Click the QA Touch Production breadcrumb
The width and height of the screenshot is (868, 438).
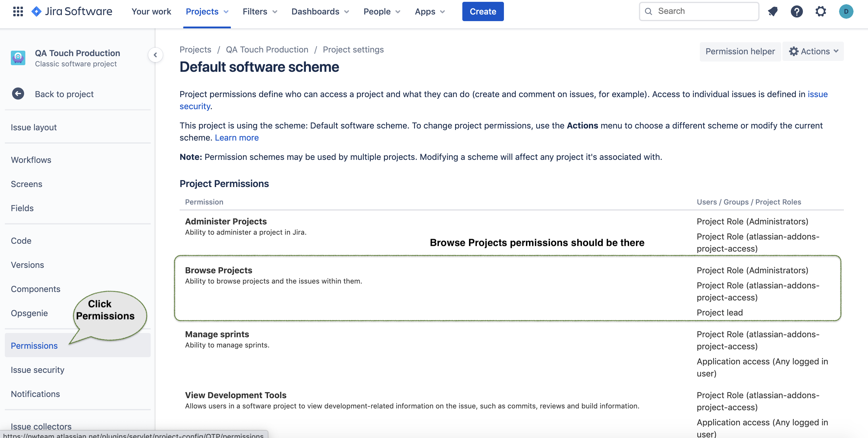[x=267, y=49]
